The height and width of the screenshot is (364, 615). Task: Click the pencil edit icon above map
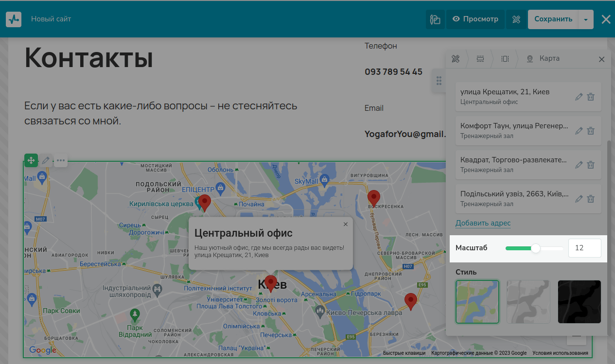coord(46,160)
